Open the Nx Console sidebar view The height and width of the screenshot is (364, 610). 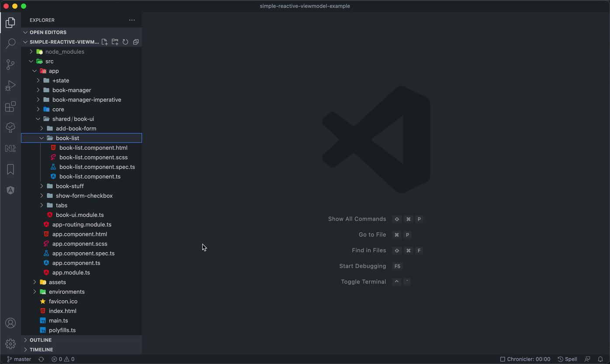(10, 148)
